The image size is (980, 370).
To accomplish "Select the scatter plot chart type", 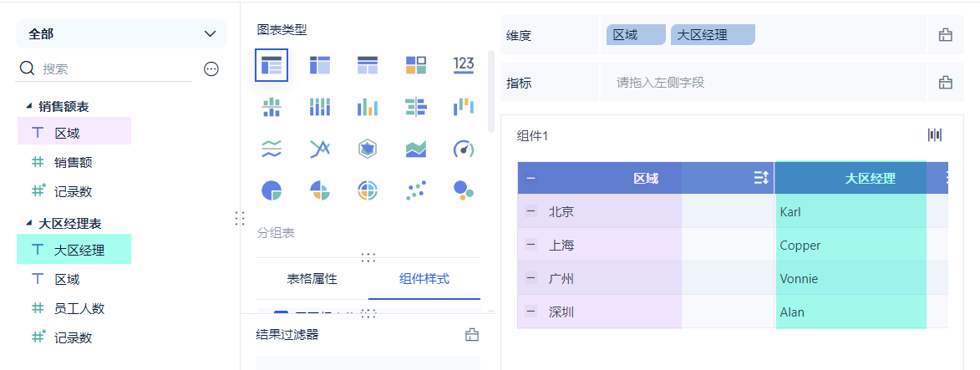I will [x=416, y=190].
